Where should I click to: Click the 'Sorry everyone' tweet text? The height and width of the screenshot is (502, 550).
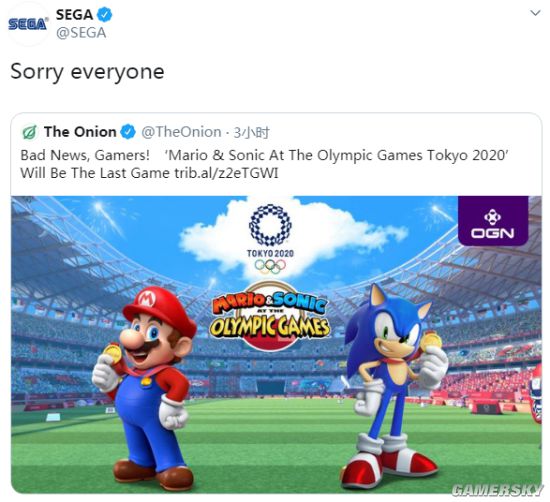point(87,72)
